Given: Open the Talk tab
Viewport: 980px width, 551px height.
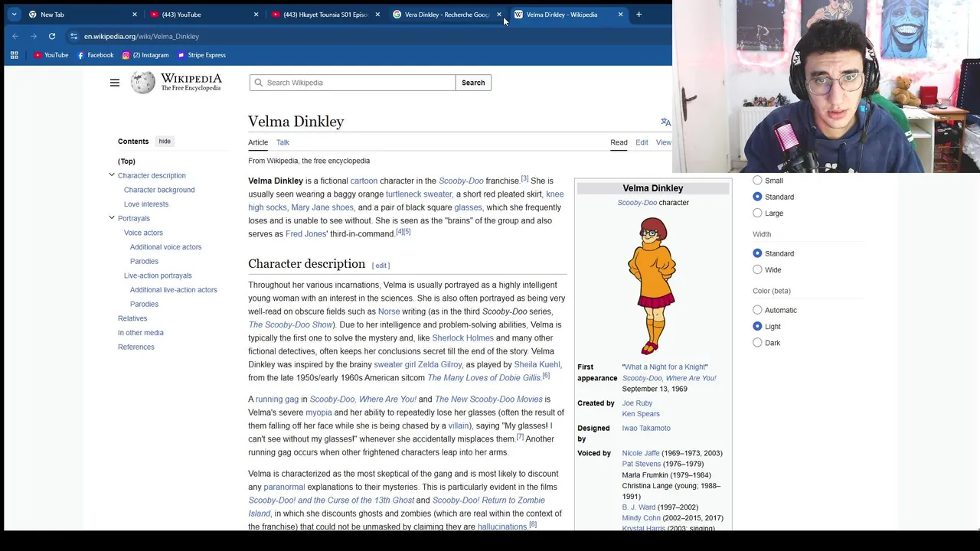Looking at the screenshot, I should (283, 142).
